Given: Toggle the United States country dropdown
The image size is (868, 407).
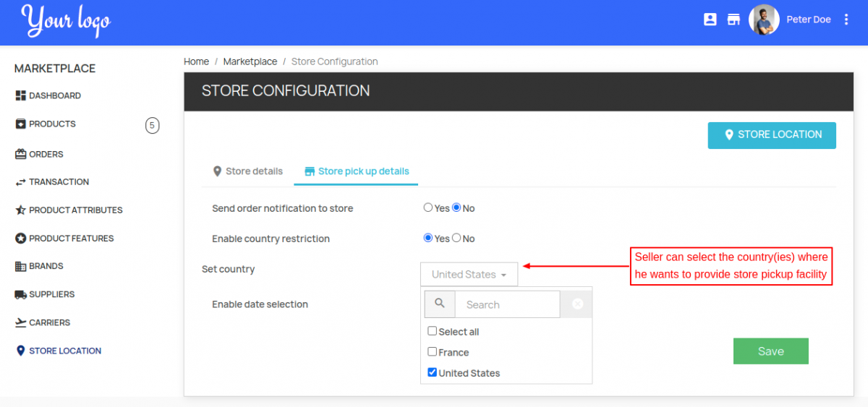Looking at the screenshot, I should pos(469,275).
